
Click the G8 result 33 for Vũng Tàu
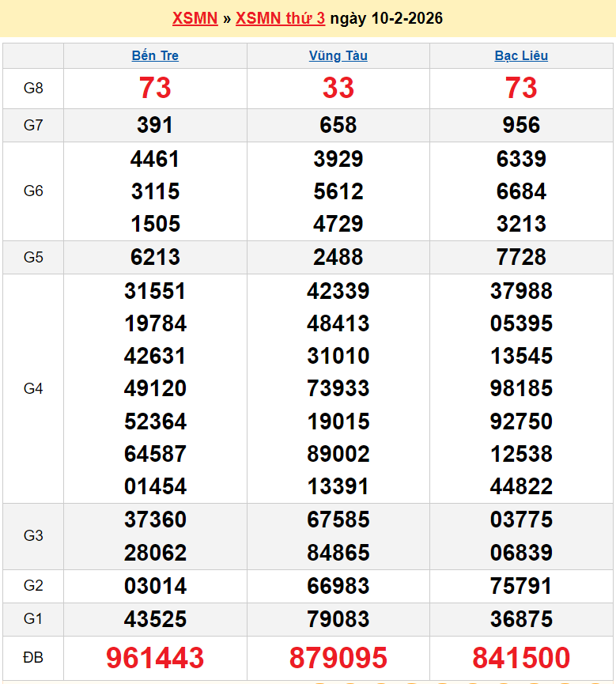[338, 88]
